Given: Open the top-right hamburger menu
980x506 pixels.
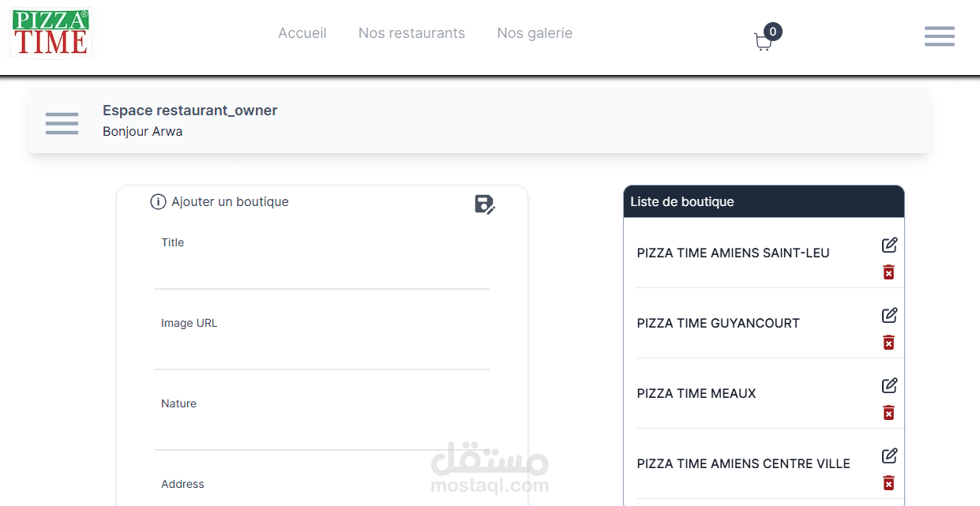Looking at the screenshot, I should click(x=939, y=36).
